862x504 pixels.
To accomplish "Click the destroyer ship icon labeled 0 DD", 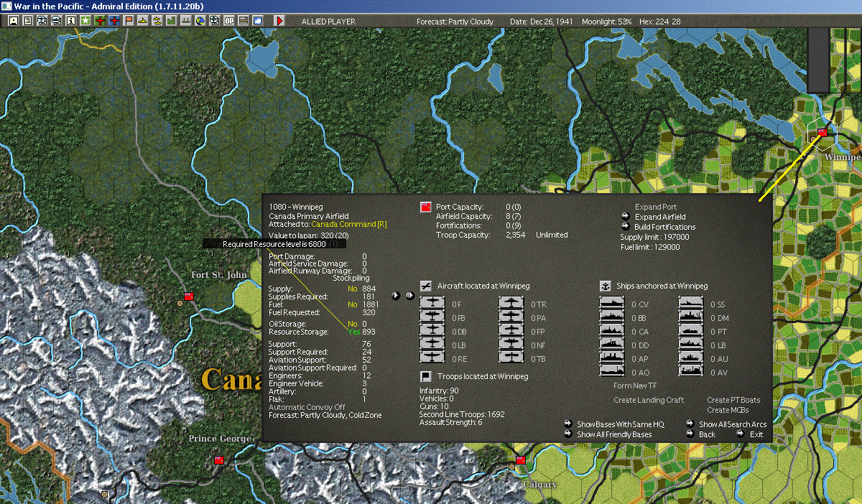I will point(612,345).
